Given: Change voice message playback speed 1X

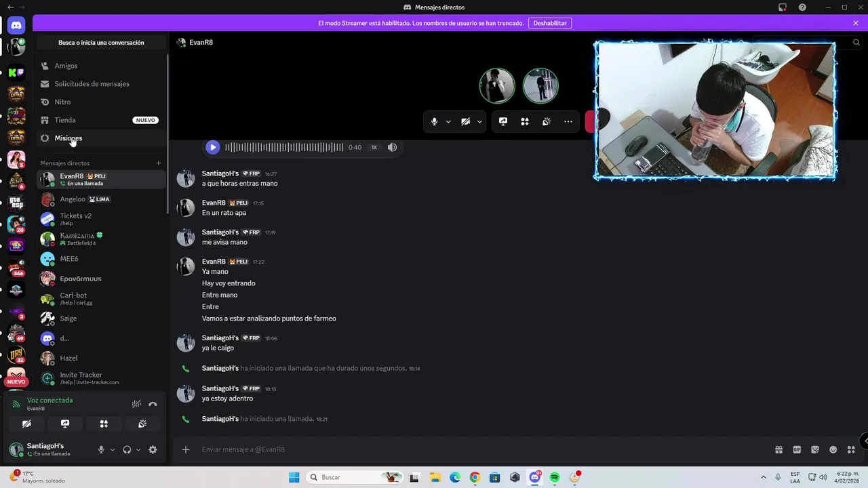Looking at the screenshot, I should click(374, 147).
